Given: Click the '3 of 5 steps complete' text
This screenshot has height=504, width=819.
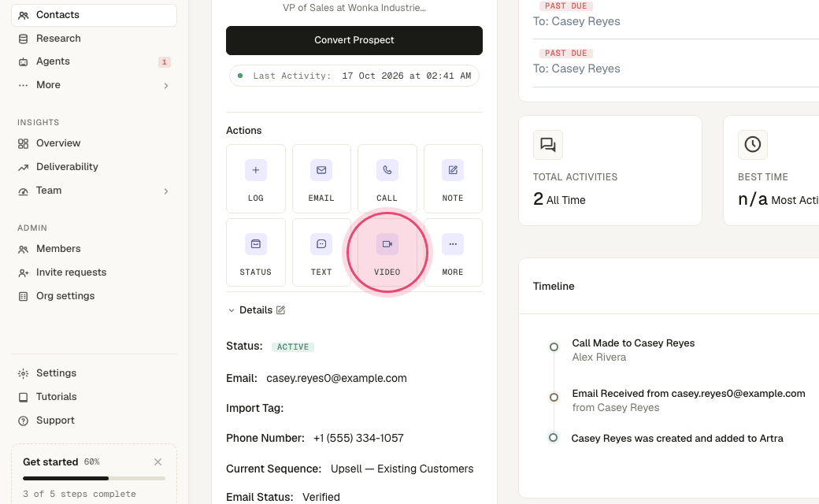Looking at the screenshot, I should 80,494.
